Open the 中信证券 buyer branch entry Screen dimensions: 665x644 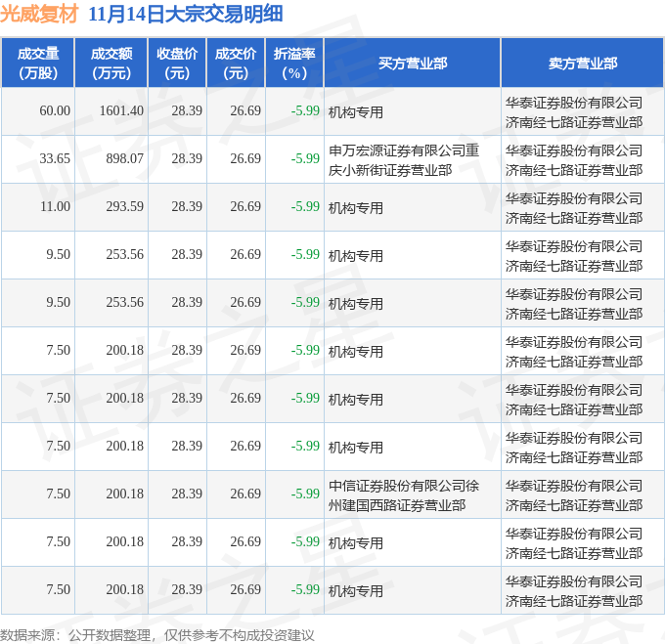point(403,494)
